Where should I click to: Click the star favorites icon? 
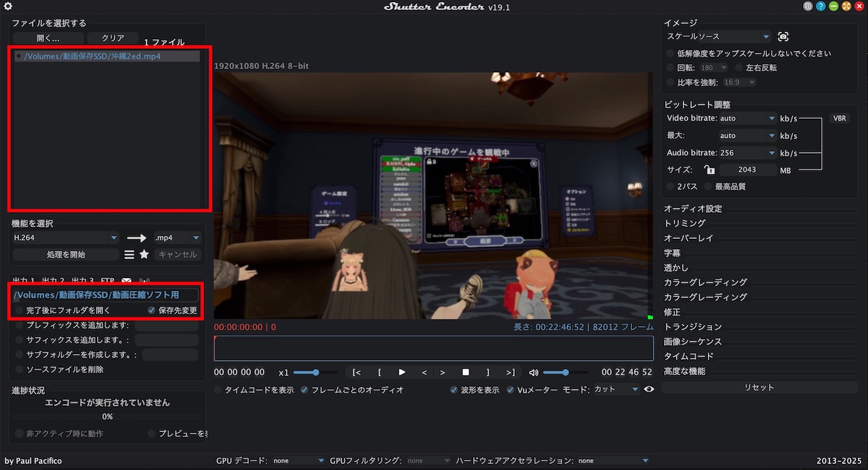tap(144, 255)
